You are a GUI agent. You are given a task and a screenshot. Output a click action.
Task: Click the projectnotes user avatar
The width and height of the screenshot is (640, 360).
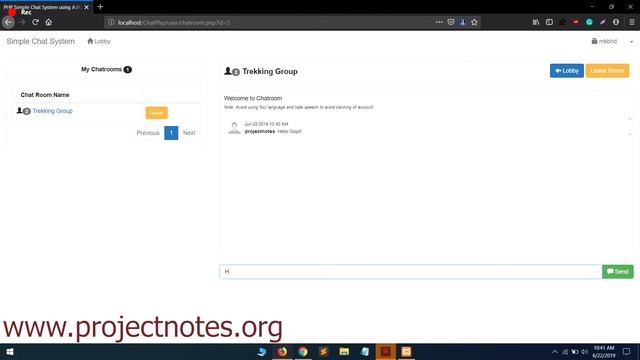pyautogui.click(x=234, y=128)
